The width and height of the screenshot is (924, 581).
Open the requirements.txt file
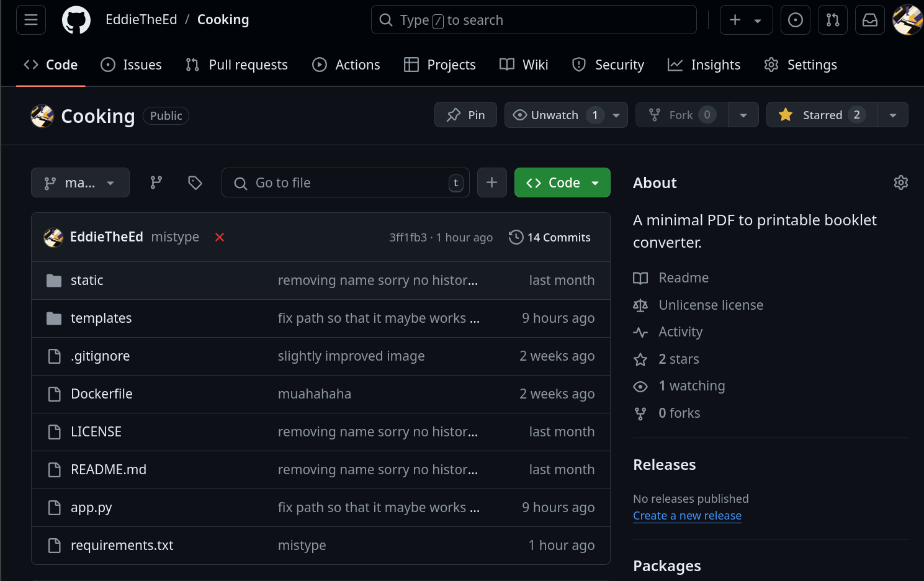point(122,546)
